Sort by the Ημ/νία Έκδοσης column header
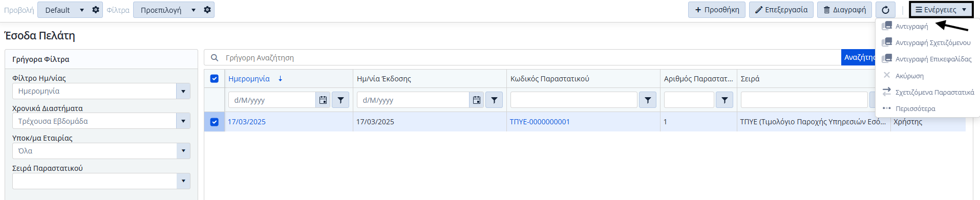Image resolution: width=980 pixels, height=200 pixels. (x=384, y=79)
